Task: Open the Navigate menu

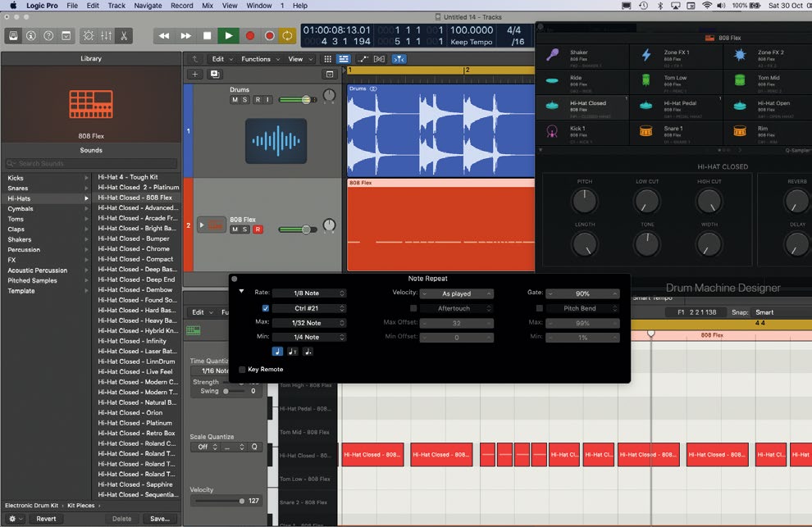Action: click(x=148, y=6)
